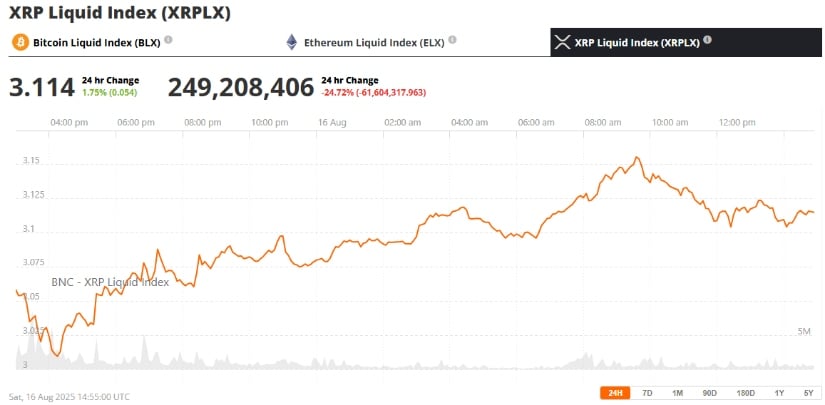
Task: Set chart range to 90D
Action: click(x=710, y=393)
